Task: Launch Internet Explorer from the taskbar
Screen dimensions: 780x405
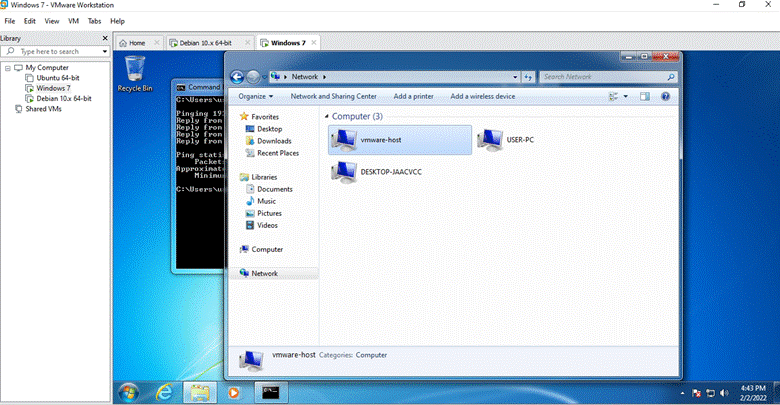Action: (164, 393)
